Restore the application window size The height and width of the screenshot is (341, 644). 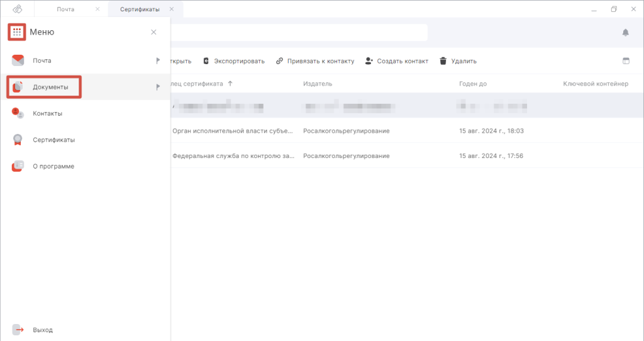tap(614, 9)
